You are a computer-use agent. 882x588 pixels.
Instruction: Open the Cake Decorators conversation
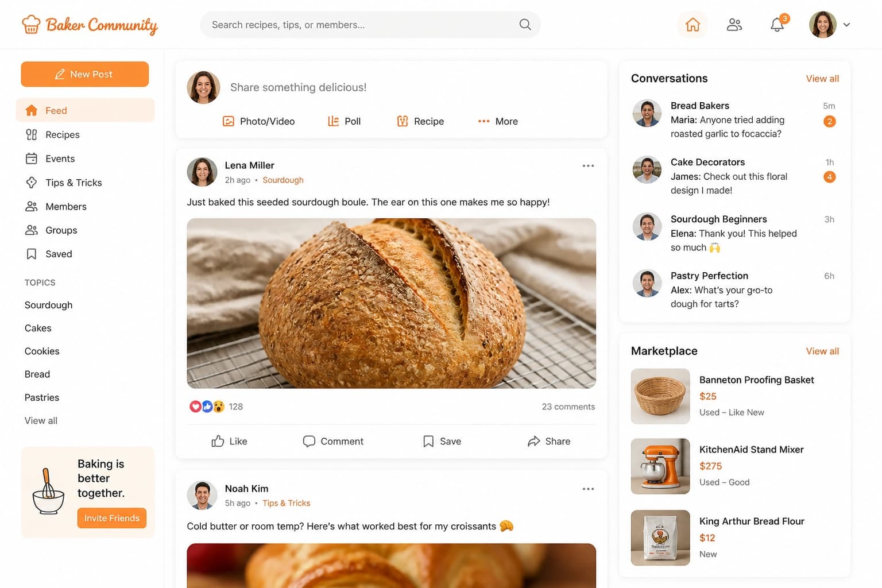pos(734,176)
